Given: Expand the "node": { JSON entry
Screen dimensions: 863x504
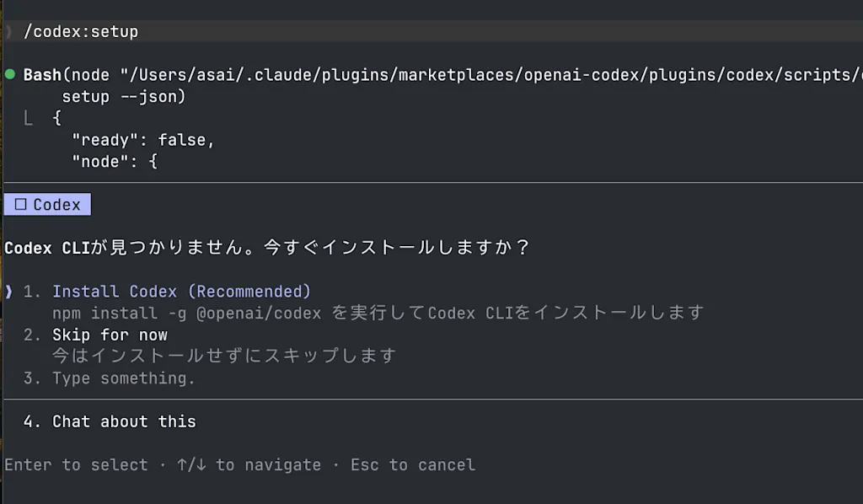Looking at the screenshot, I should point(115,162).
